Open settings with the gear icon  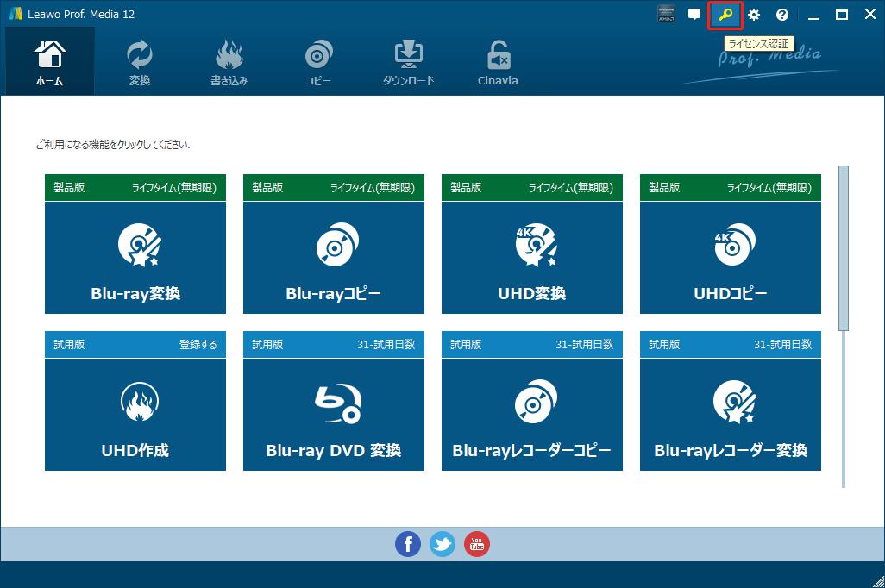754,15
